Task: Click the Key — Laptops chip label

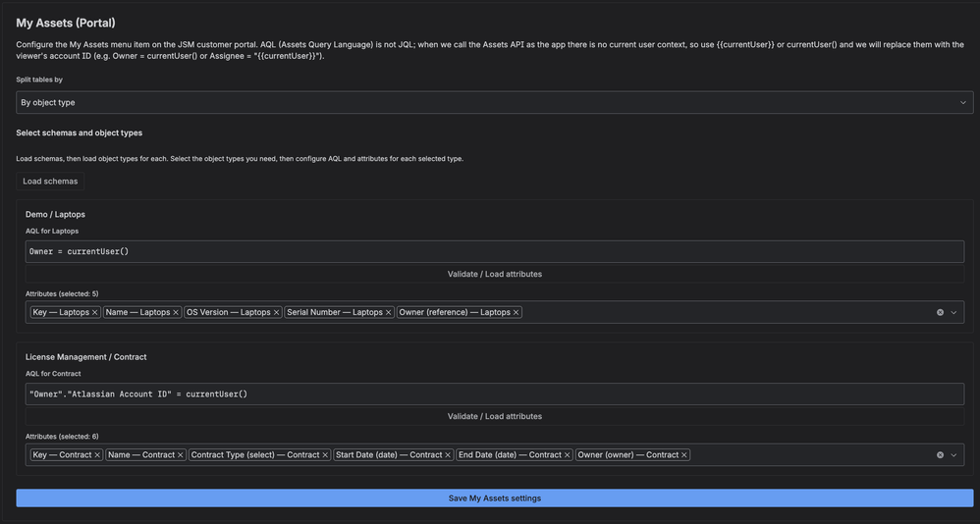Action: point(61,312)
